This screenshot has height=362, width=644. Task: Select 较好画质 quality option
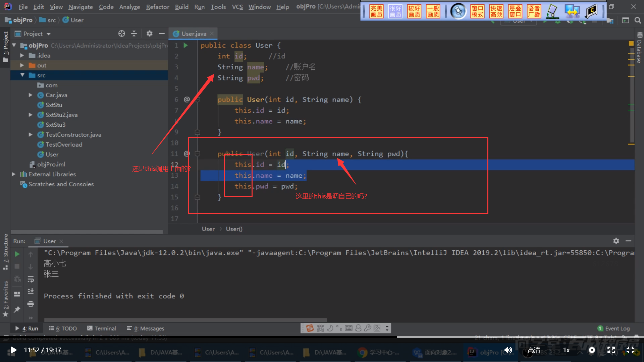[x=414, y=11]
